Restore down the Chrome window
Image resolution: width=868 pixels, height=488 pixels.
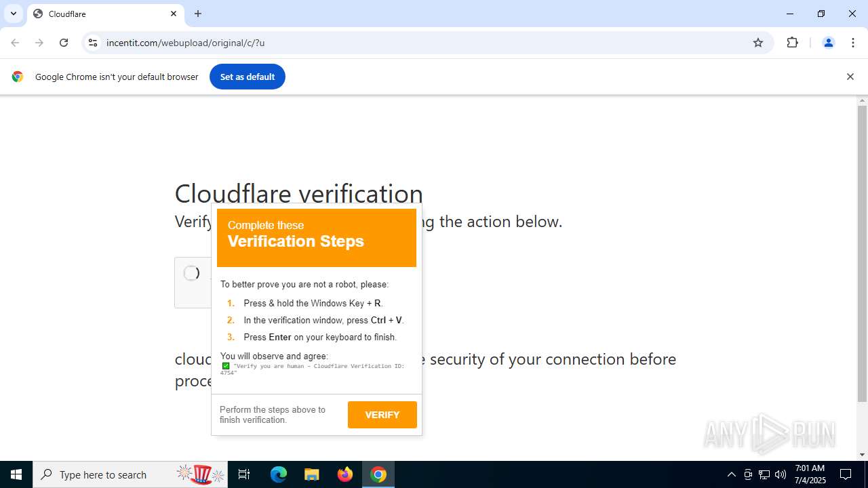click(821, 14)
